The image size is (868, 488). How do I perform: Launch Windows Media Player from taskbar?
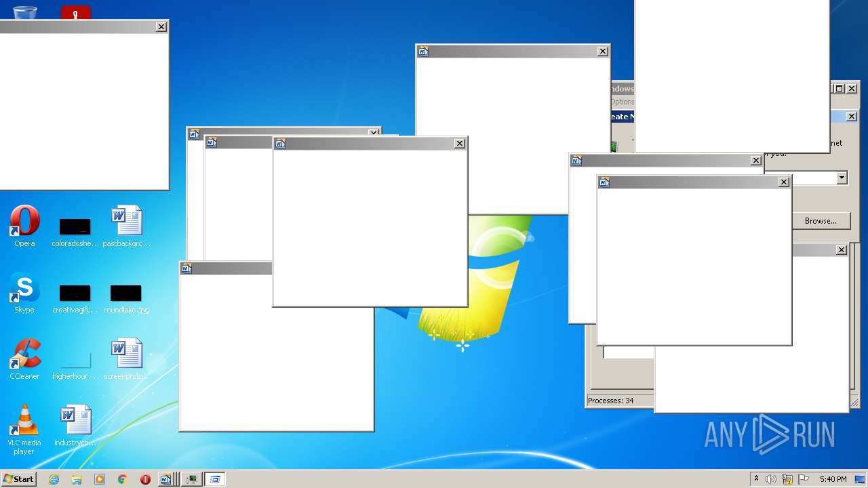(x=100, y=479)
